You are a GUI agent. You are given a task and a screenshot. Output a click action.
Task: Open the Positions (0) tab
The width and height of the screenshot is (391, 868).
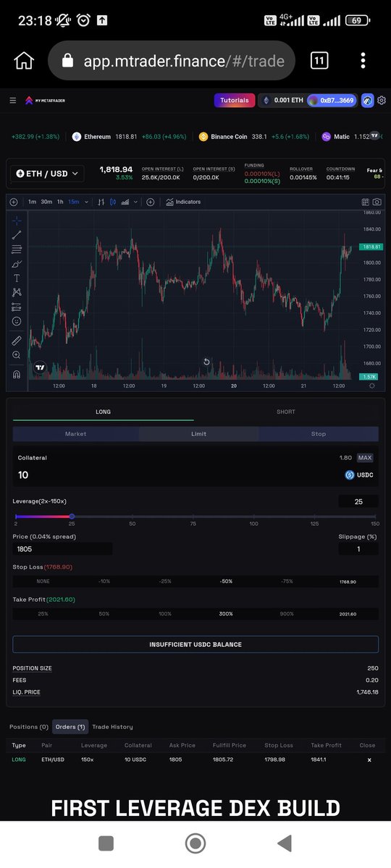(29, 727)
